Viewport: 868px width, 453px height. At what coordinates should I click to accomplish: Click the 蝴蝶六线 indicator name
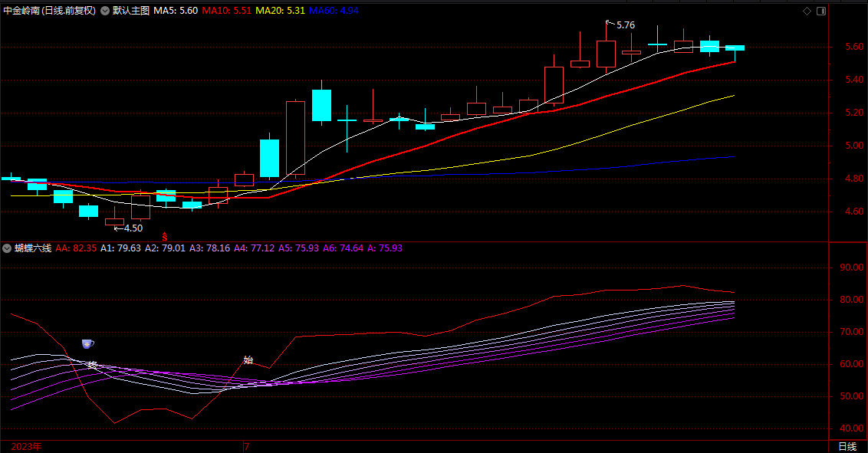click(33, 248)
